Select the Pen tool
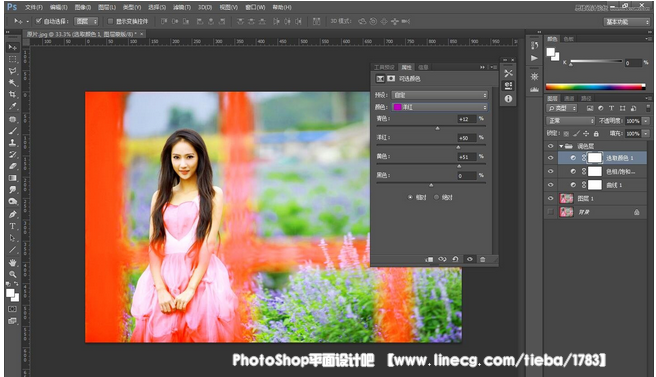Image resolution: width=656 pixels, height=377 pixels. [x=13, y=214]
